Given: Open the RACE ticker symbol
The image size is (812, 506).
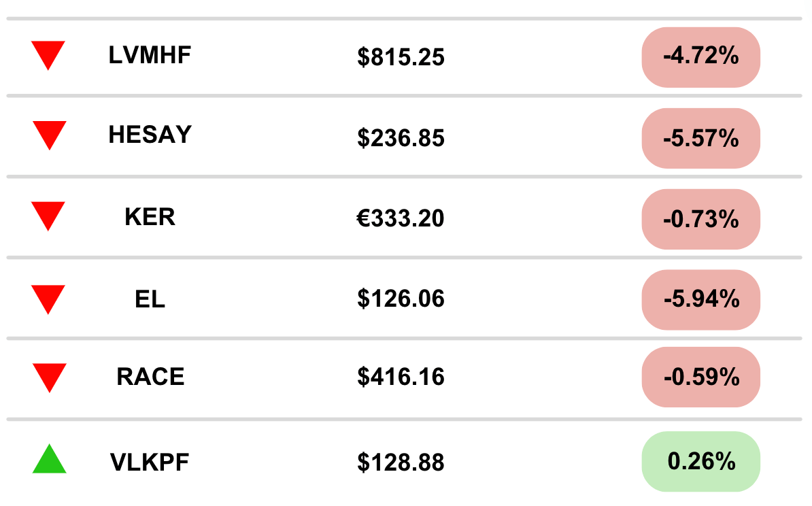Looking at the screenshot, I should [150, 377].
